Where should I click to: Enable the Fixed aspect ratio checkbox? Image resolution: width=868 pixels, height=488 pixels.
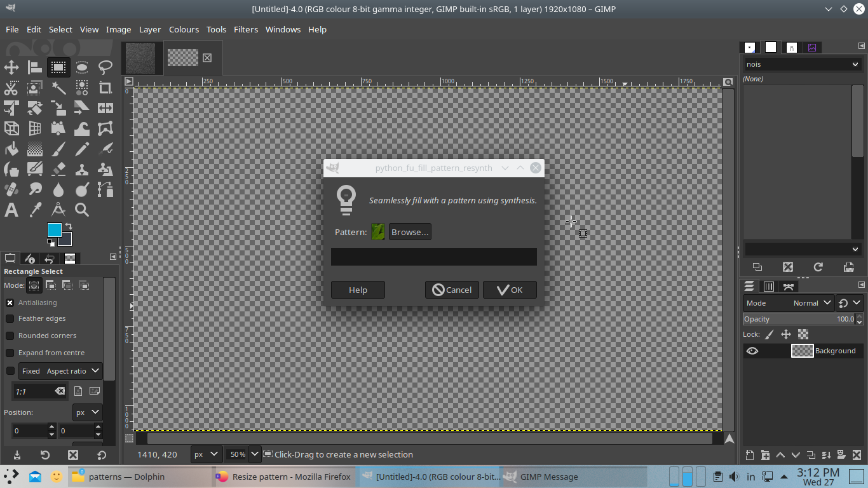(x=10, y=371)
